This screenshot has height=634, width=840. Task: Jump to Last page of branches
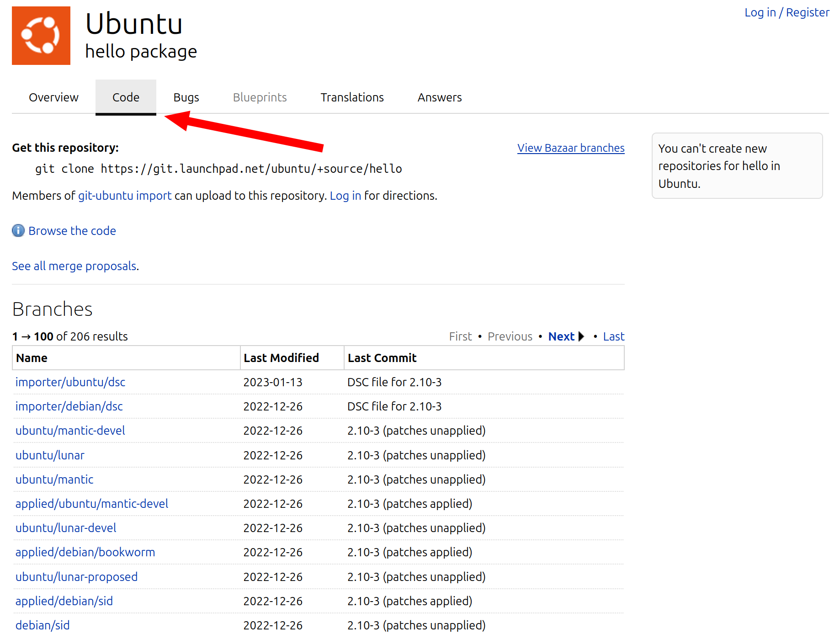pyautogui.click(x=613, y=336)
